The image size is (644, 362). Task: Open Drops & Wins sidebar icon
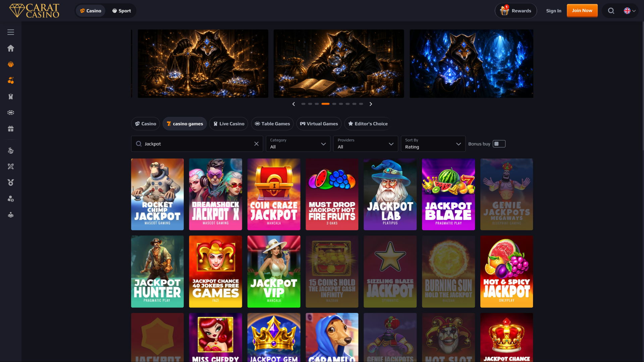11,150
